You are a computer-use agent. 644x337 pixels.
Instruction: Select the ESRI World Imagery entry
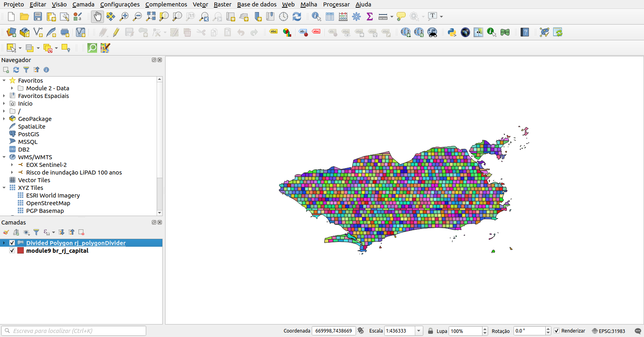click(53, 196)
